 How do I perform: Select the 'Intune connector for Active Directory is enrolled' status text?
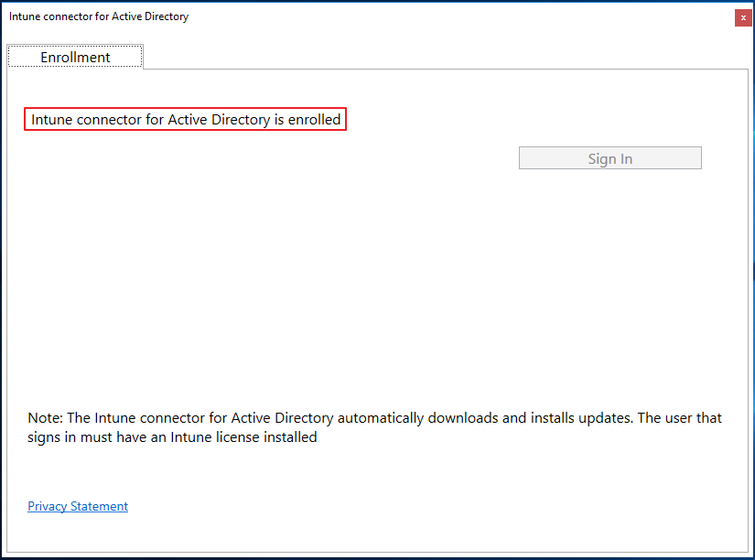[x=186, y=120]
